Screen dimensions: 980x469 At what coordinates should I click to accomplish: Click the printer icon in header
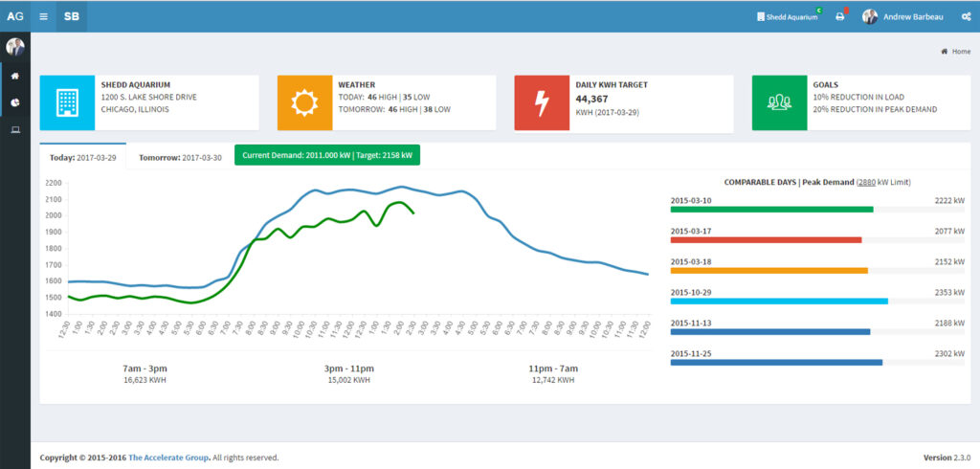[x=840, y=17]
